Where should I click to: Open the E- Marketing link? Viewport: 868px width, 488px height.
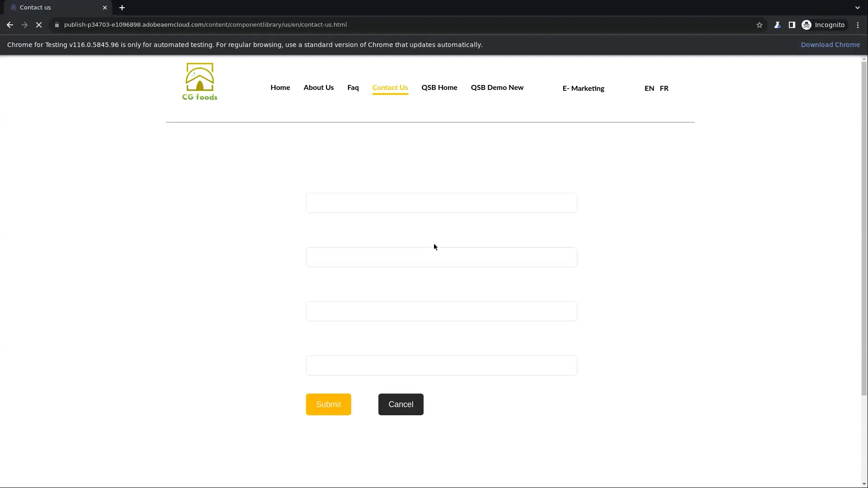coord(583,88)
